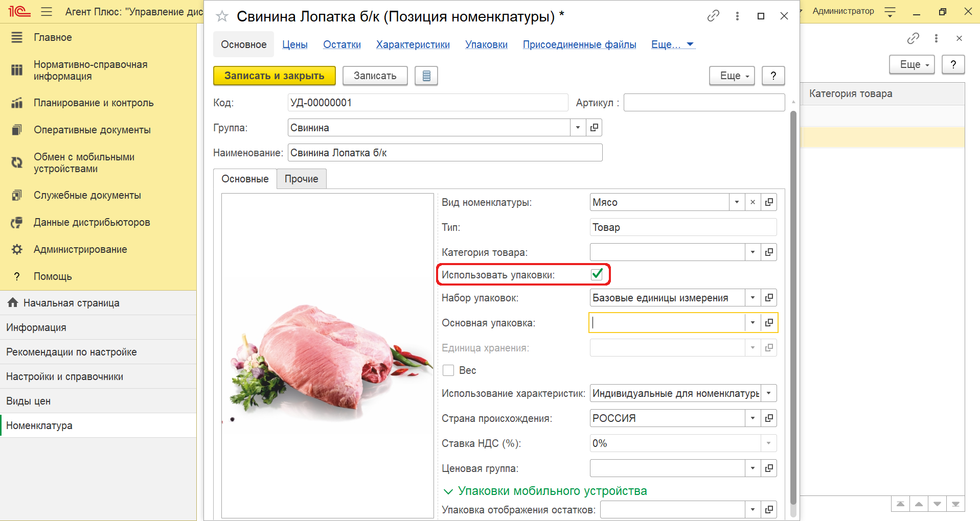
Task: Uncheck Использовать упаковки checkbox
Action: (x=597, y=274)
